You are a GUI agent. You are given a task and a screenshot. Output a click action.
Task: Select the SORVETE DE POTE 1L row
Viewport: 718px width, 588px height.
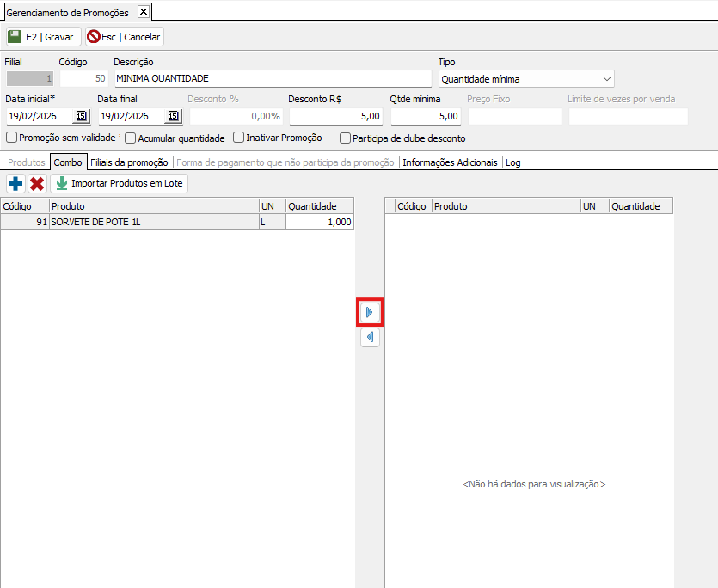pos(153,222)
